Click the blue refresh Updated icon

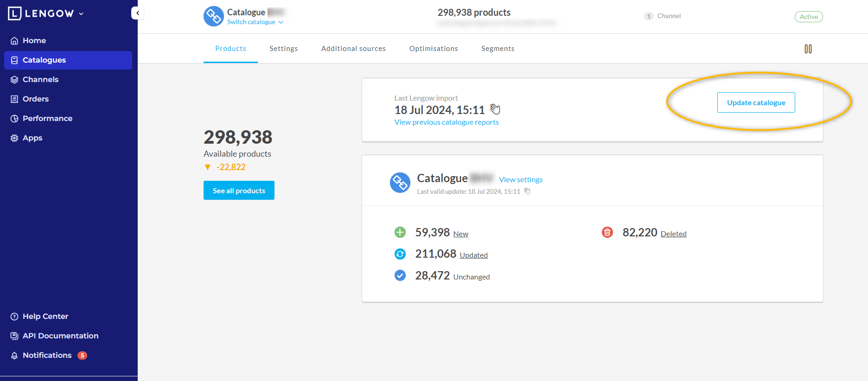coord(400,254)
